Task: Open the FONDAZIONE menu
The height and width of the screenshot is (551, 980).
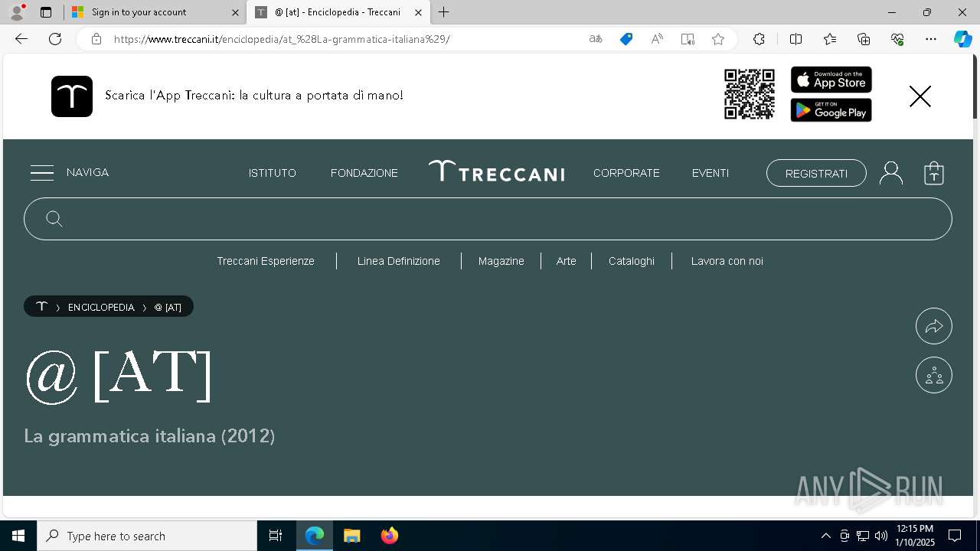Action: pos(364,173)
